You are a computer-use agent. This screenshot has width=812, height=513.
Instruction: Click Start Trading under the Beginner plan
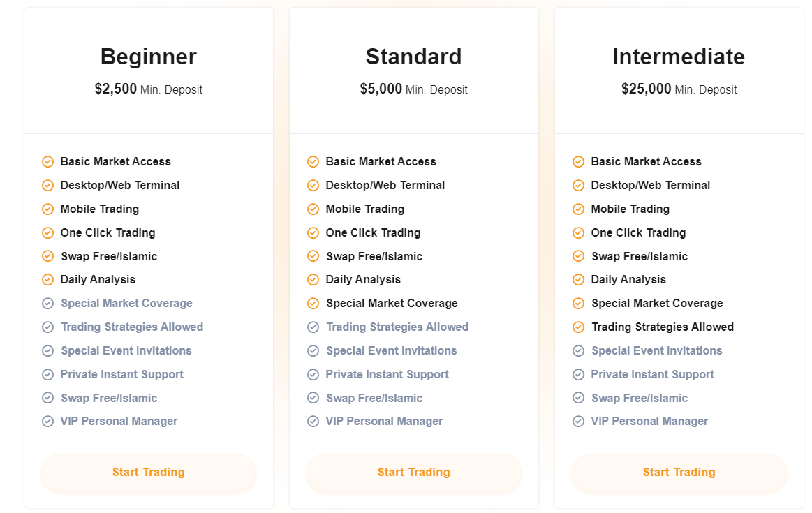tap(148, 473)
